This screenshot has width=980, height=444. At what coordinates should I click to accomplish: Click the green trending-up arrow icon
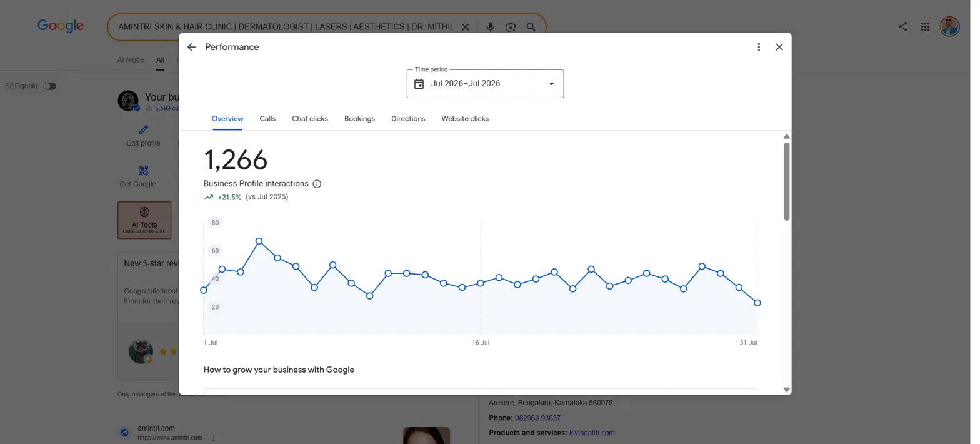pos(209,197)
